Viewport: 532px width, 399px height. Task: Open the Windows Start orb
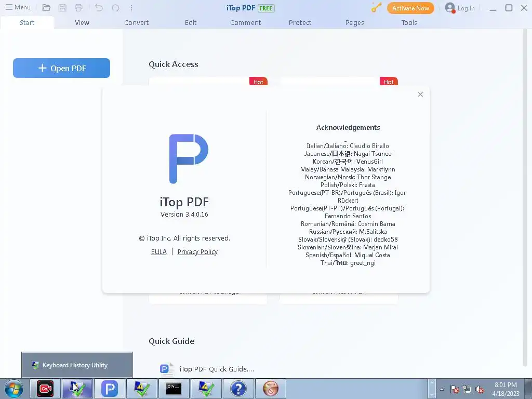tap(14, 389)
